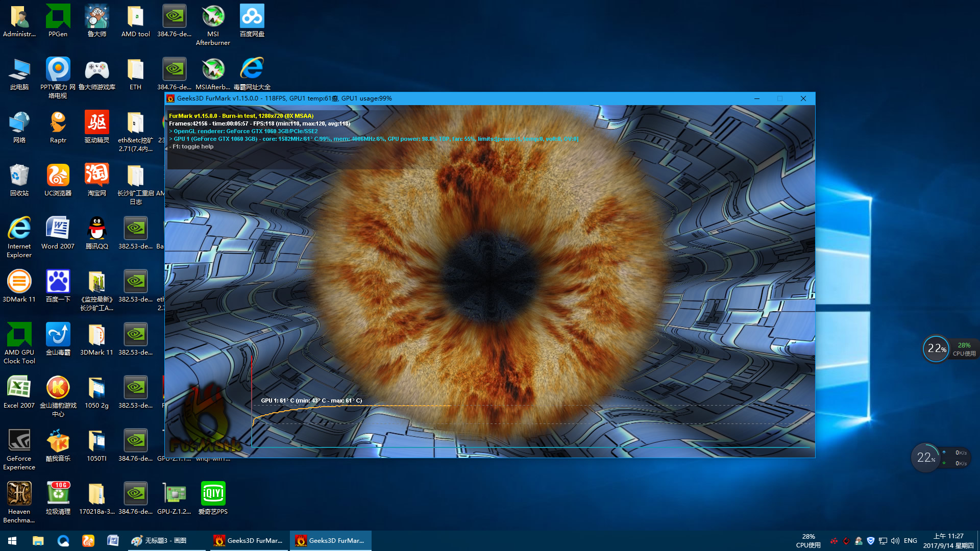This screenshot has height=551, width=980.
Task: Open the ETH folder on desktop
Action: pyautogui.click(x=135, y=70)
